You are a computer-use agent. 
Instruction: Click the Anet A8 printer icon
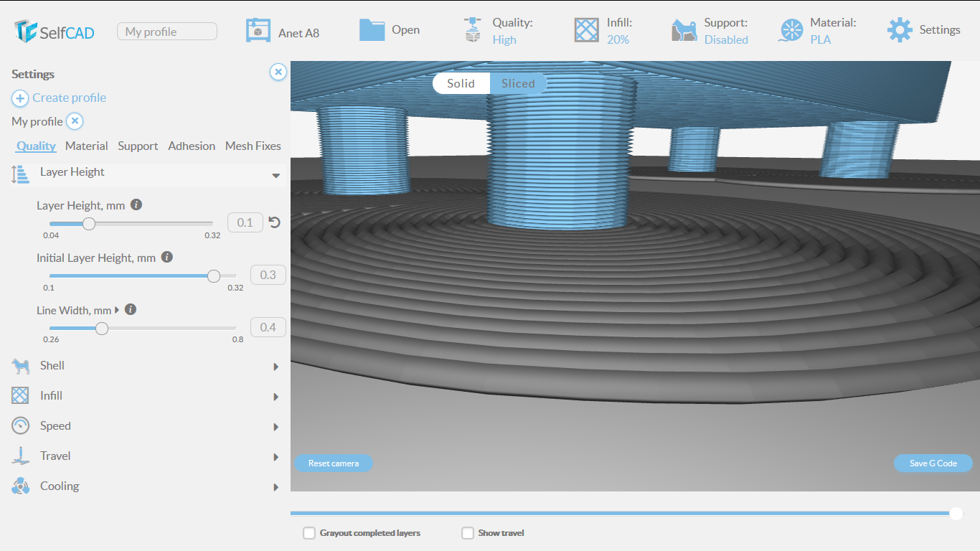point(258,30)
